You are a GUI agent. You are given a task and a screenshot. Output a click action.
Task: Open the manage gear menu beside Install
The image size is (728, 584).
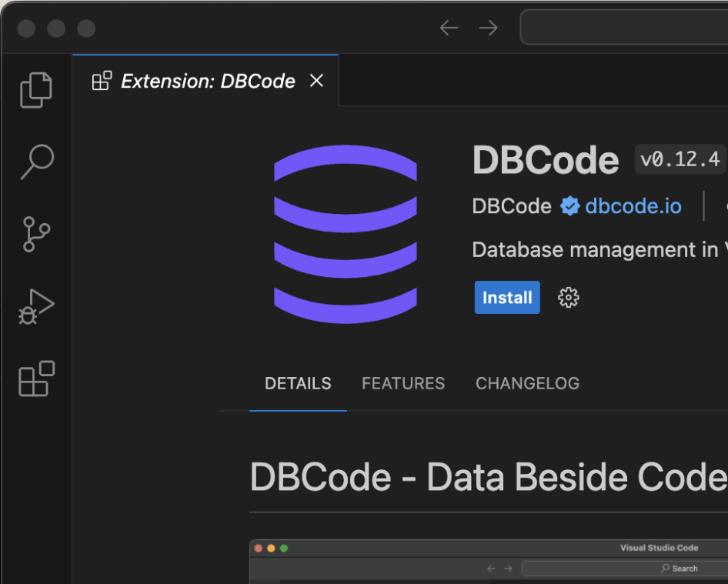coord(568,298)
